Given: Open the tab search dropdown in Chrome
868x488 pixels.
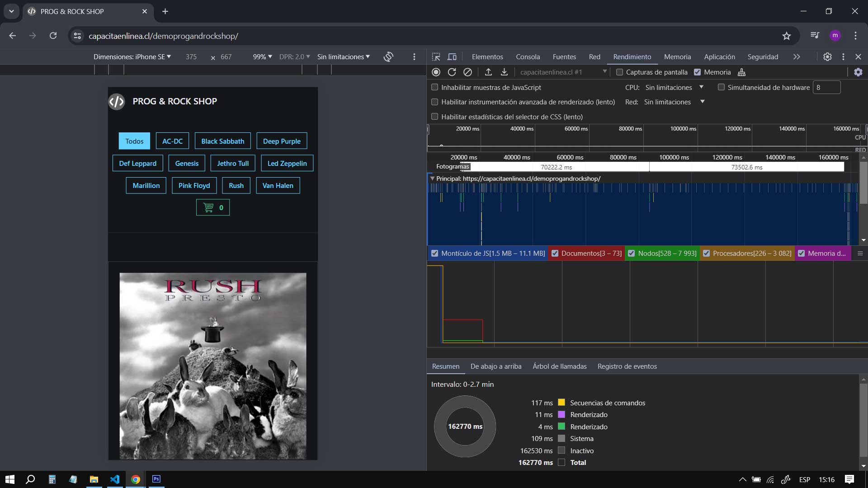Looking at the screenshot, I should (x=11, y=11).
